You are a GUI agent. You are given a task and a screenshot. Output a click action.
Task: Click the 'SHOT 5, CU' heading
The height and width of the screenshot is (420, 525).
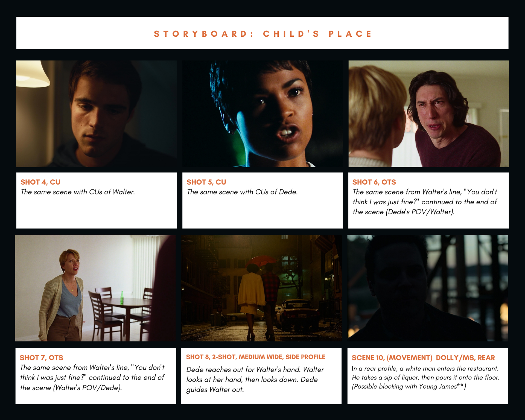206,182
